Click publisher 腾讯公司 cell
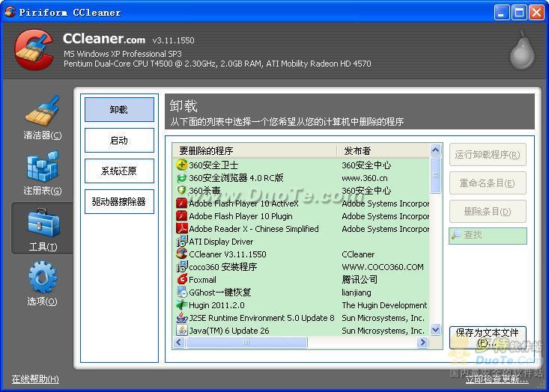Screen dimensions: 549x392 pos(360,279)
